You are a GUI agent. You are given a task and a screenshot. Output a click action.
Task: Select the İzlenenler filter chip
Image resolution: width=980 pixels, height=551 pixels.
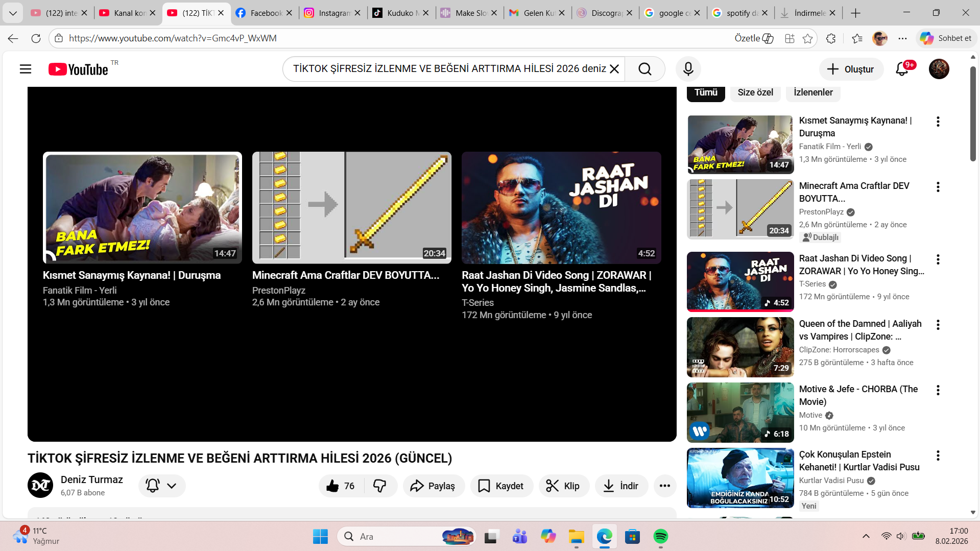tap(813, 92)
